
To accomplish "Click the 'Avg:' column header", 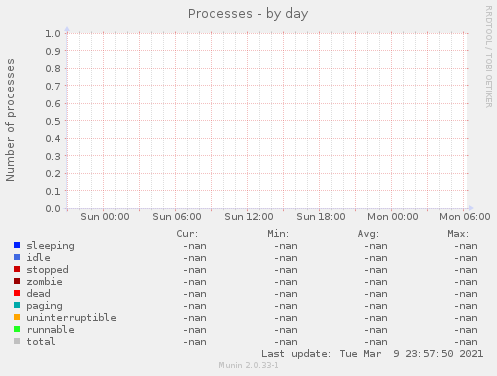I will point(368,234).
